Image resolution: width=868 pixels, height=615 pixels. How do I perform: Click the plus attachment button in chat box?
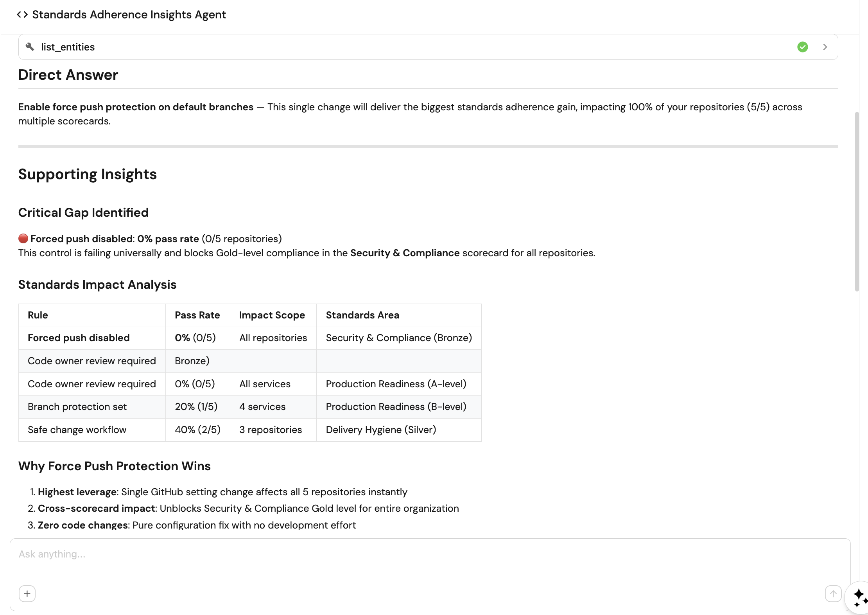(27, 593)
